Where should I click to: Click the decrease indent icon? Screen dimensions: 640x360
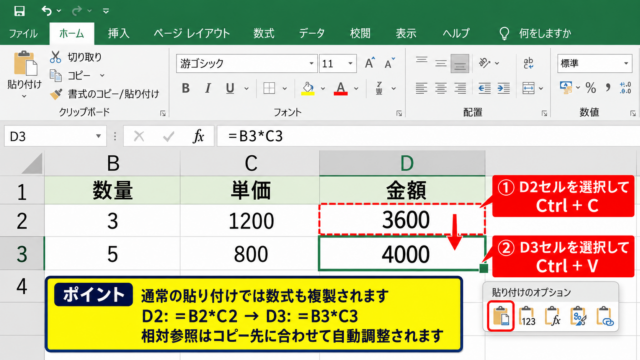point(484,88)
